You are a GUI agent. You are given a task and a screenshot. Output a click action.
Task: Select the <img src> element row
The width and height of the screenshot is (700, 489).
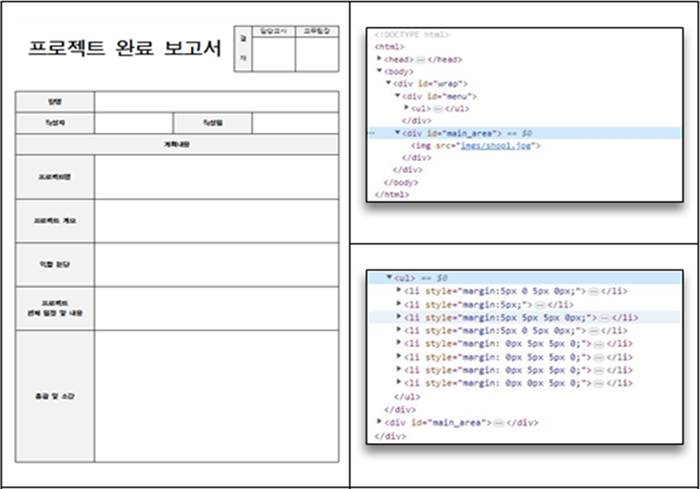pos(476,146)
